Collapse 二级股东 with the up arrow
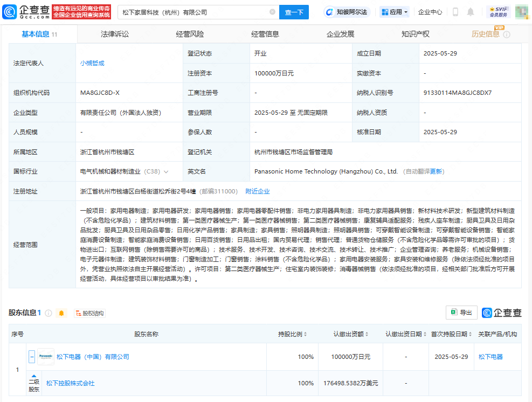Screen dimensions: 532x402 [x=34, y=376]
